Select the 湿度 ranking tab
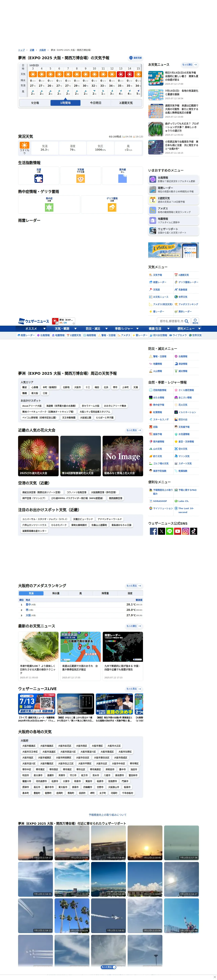Viewport: 217px width, 980px height. [130, 593]
